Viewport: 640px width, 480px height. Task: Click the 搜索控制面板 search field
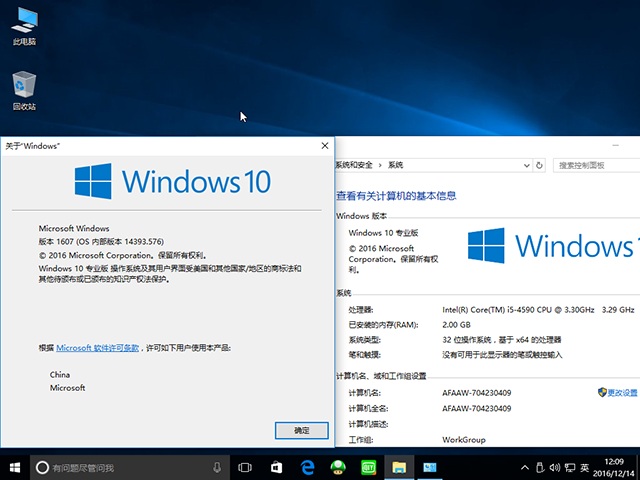point(594,165)
